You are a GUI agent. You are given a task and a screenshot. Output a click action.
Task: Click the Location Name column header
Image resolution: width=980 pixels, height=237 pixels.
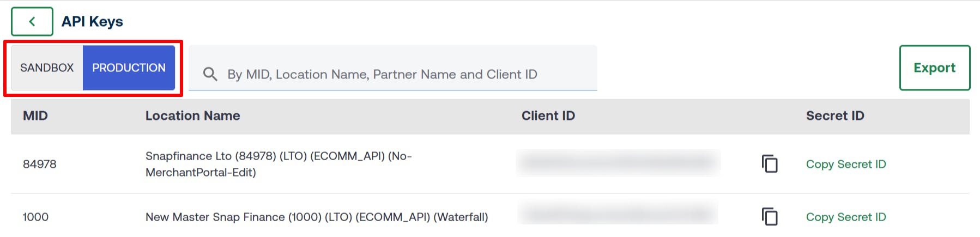click(192, 116)
